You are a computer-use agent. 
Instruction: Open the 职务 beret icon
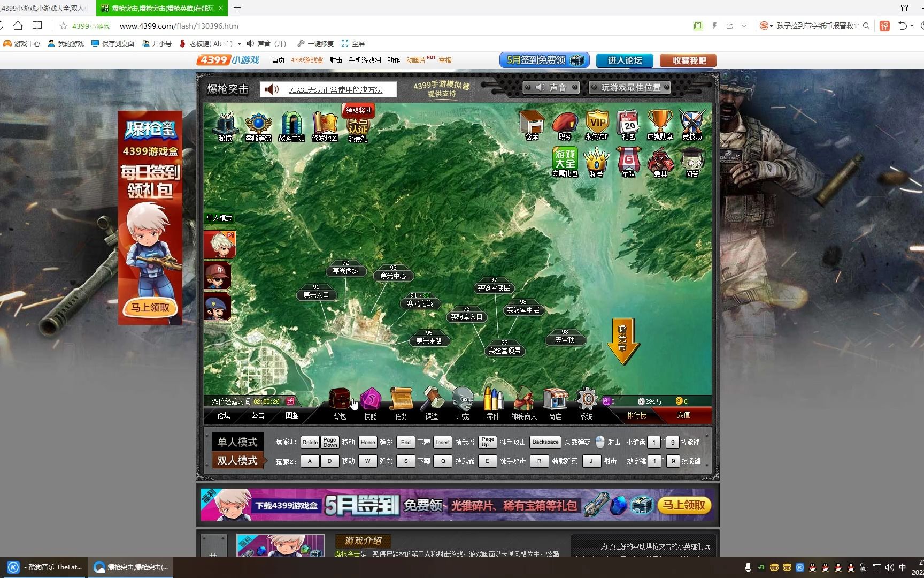(565, 125)
